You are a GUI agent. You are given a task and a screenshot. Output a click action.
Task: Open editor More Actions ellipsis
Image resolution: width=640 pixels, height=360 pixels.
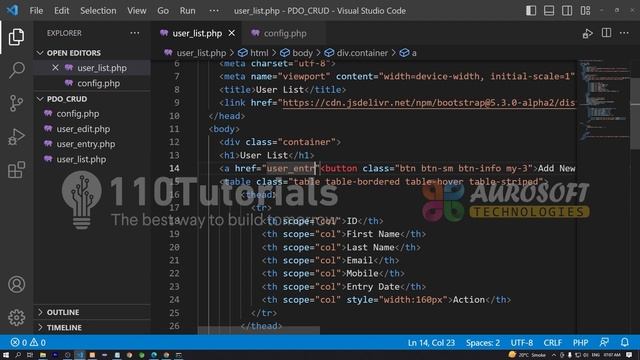tap(624, 33)
